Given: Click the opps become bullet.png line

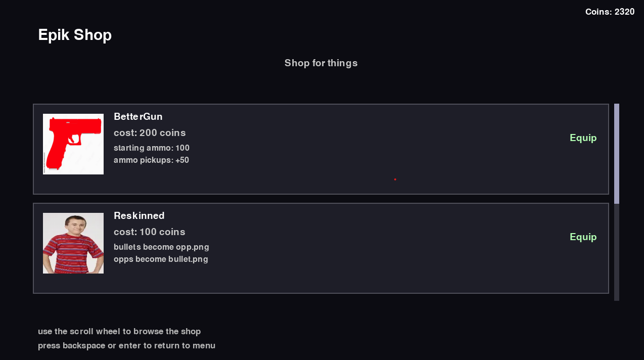Looking at the screenshot, I should (161, 259).
